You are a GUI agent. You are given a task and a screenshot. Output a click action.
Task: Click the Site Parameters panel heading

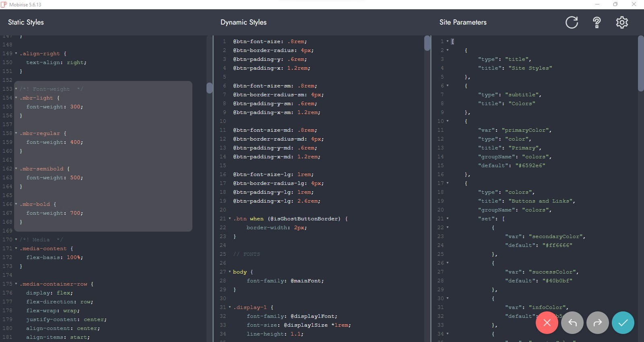[x=463, y=23]
